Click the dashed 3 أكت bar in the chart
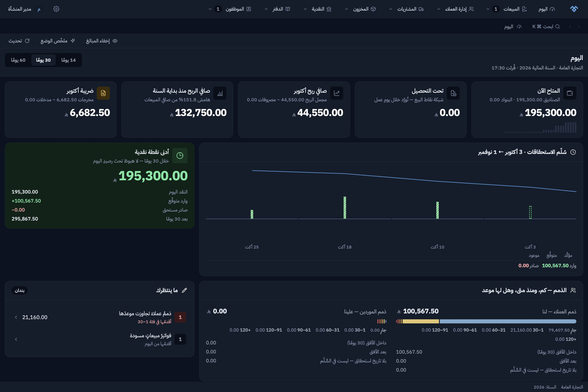This screenshot has width=588, height=392. (530, 212)
